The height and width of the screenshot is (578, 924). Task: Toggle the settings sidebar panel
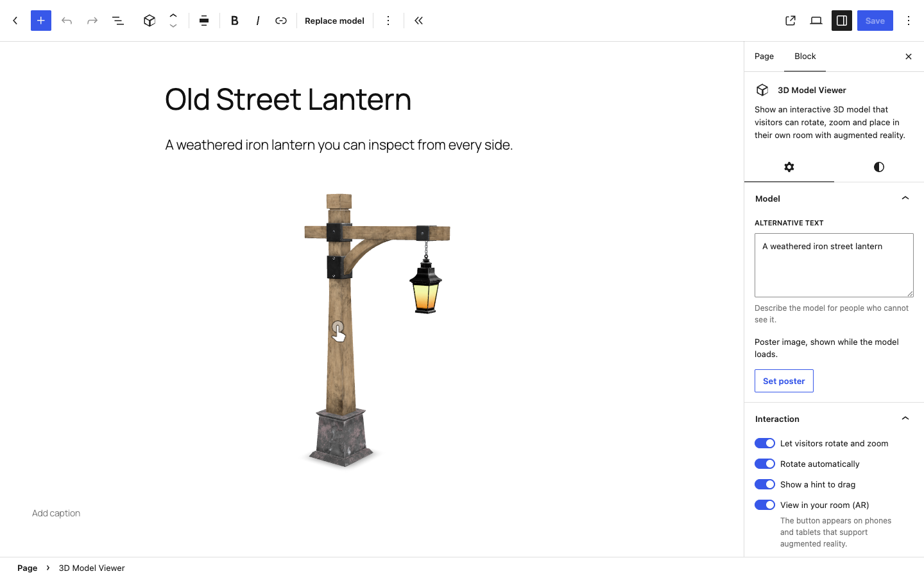842,21
